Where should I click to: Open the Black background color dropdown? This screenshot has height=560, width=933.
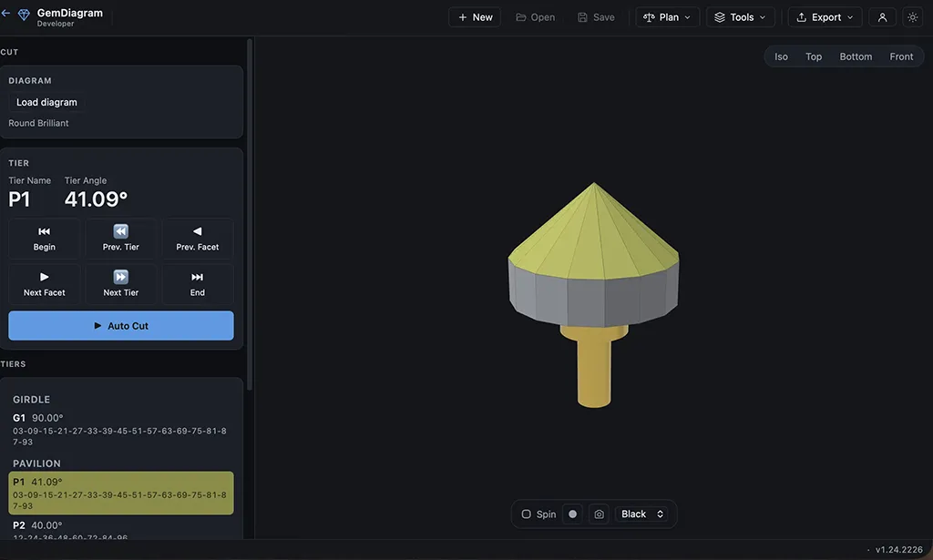[x=641, y=514]
